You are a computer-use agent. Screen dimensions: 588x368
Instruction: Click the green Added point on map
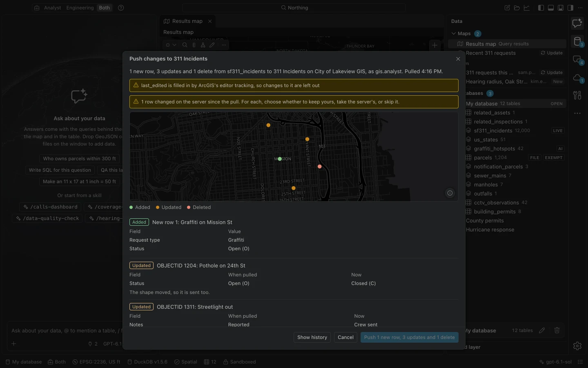(280, 159)
